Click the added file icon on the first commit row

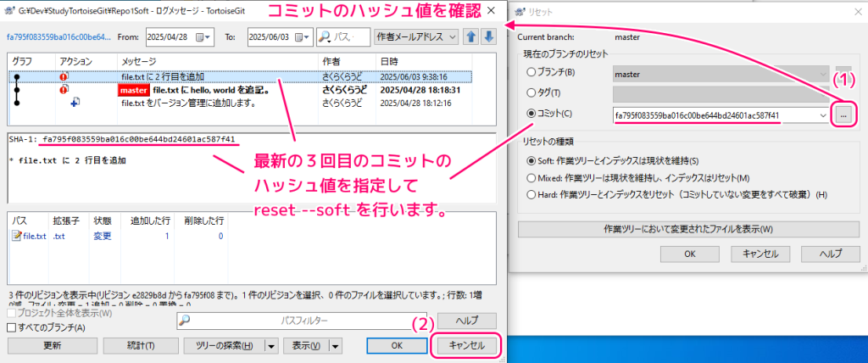point(75,102)
